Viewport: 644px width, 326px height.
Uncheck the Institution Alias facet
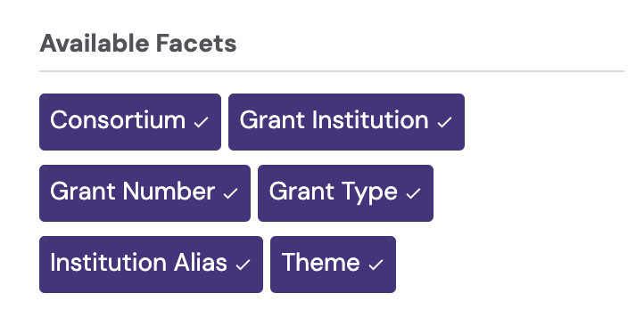click(151, 265)
